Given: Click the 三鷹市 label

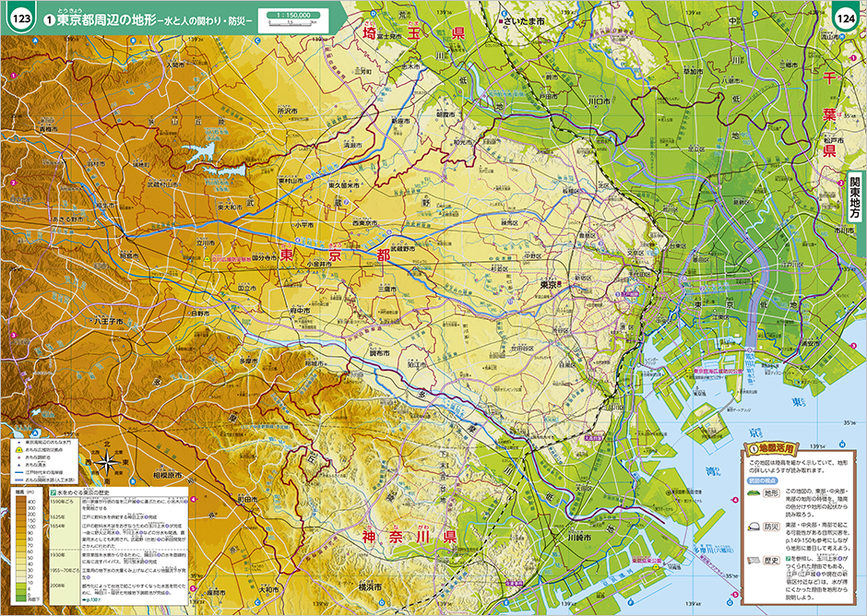Looking at the screenshot, I should tap(387, 289).
